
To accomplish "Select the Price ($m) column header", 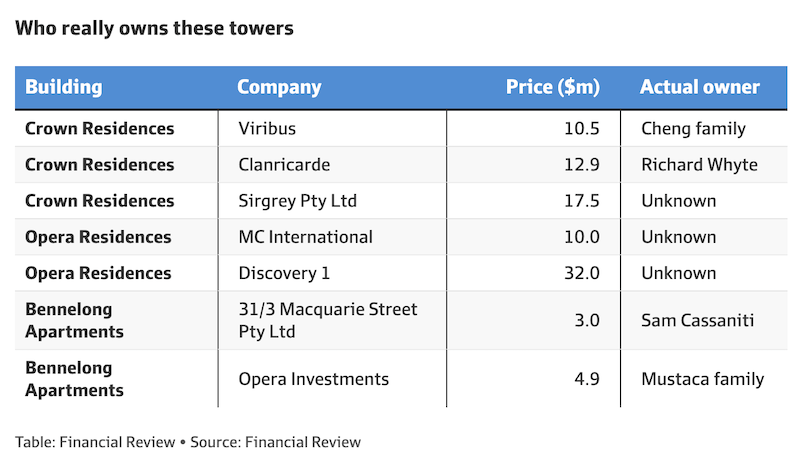I will tap(552, 87).
